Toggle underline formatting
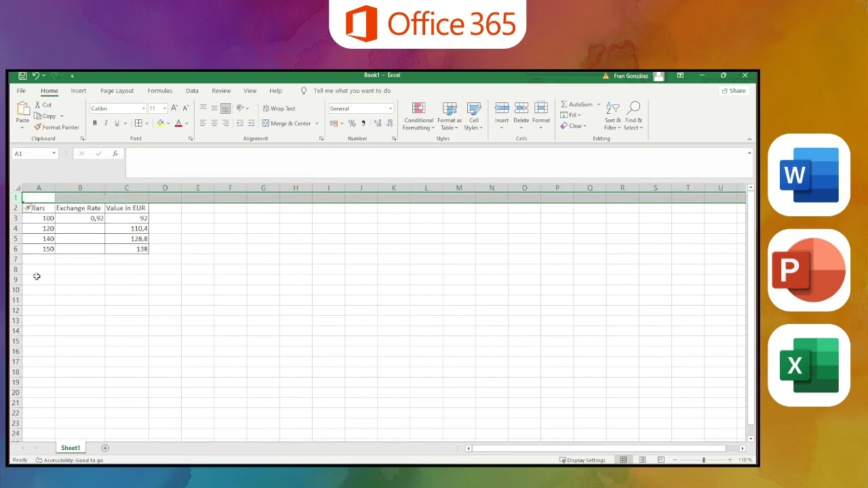This screenshot has width=868, height=488. click(x=117, y=123)
